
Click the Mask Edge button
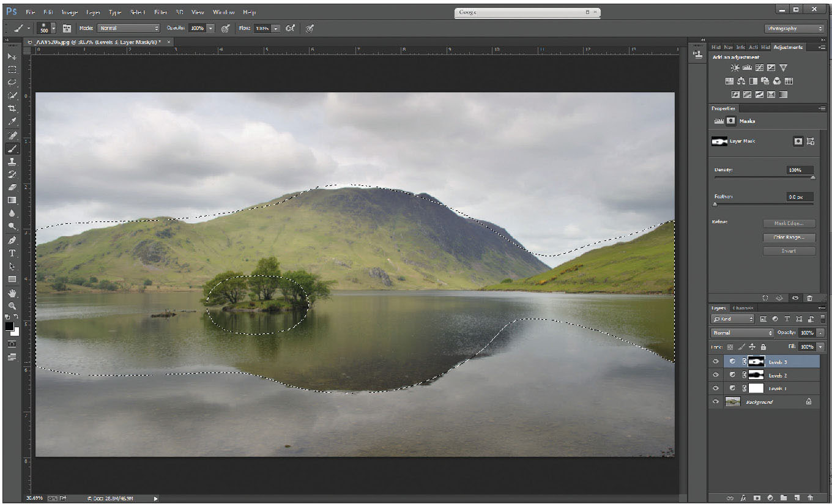click(x=789, y=223)
